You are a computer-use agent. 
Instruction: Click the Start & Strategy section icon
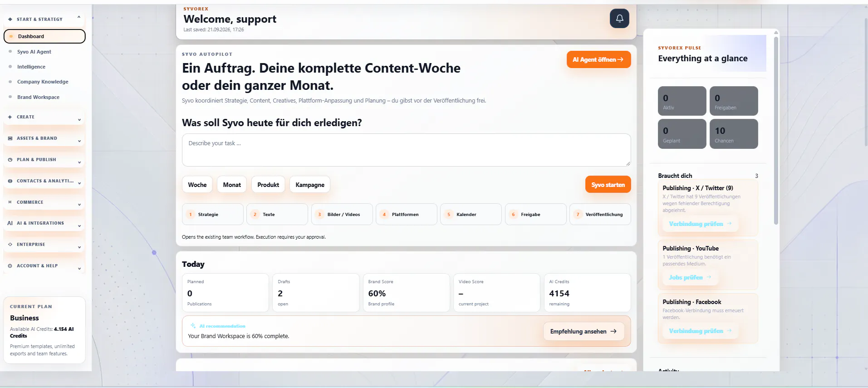[10, 20]
